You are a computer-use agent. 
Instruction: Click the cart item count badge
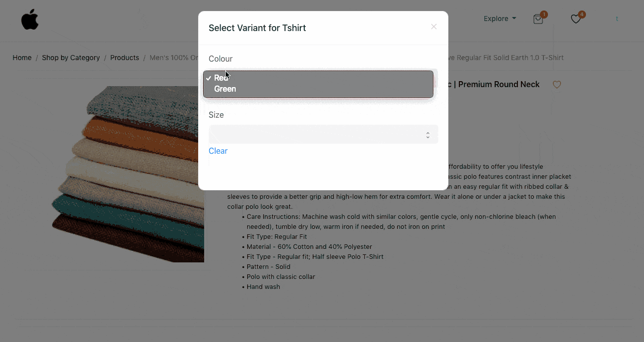(x=544, y=15)
